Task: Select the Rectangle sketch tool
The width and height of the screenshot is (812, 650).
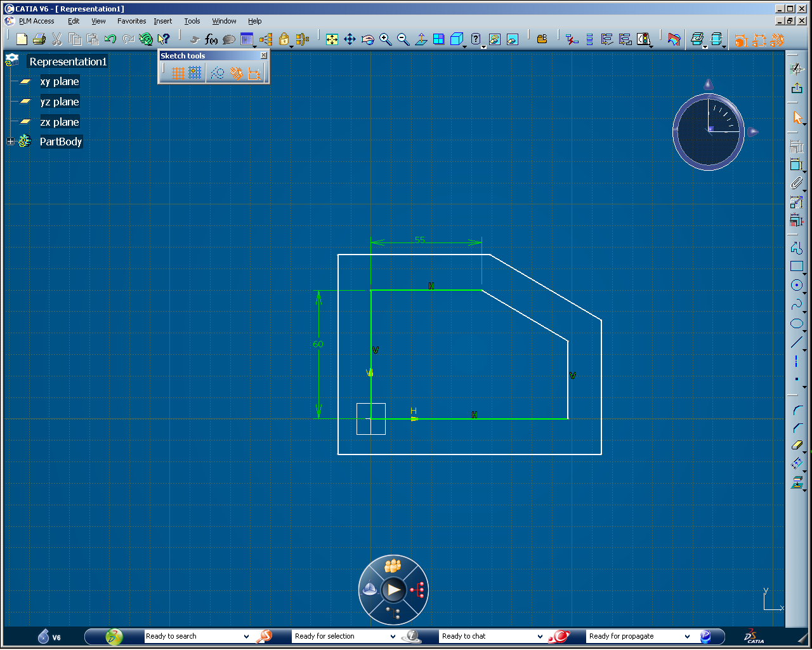Action: (x=796, y=267)
